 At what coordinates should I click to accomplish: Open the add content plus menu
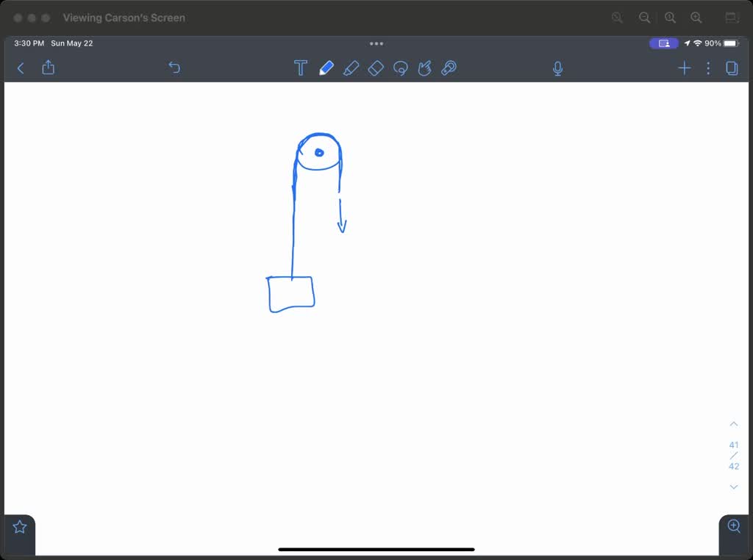(x=684, y=68)
